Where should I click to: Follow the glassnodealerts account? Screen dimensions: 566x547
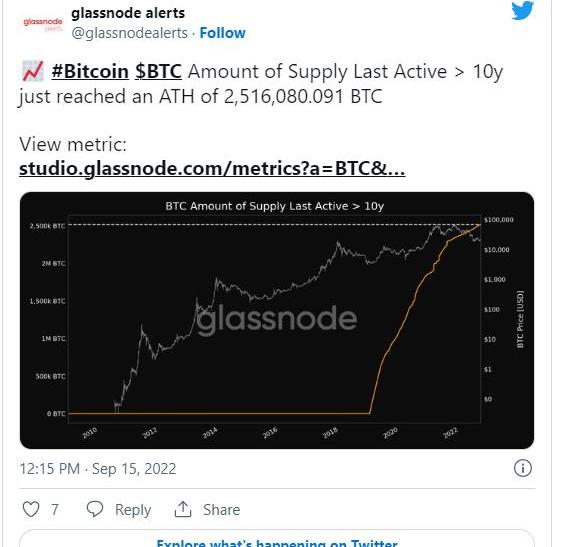tap(222, 33)
